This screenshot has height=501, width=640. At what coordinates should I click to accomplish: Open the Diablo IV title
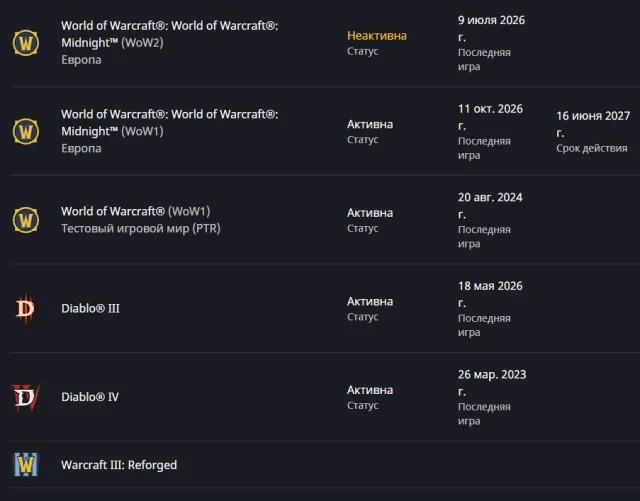90,397
